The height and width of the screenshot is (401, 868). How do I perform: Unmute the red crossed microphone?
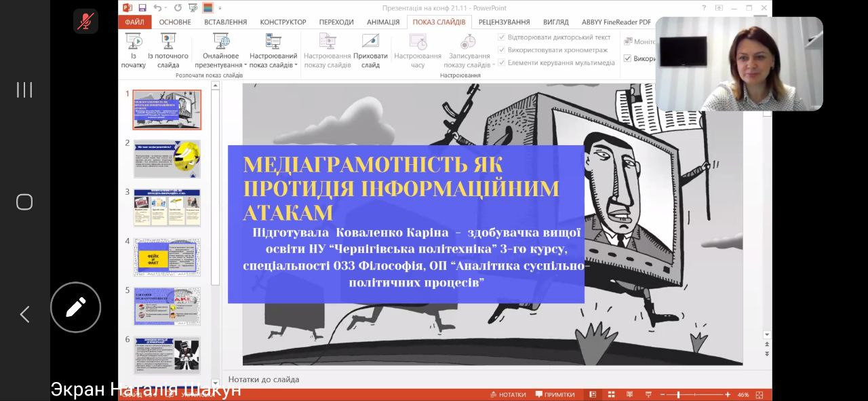[x=85, y=21]
